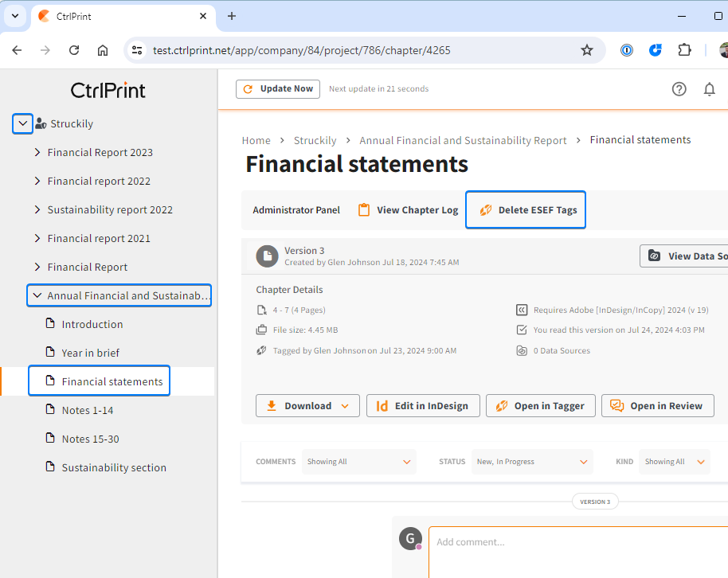The height and width of the screenshot is (578, 728).
Task: Click the CtrlPrint logo
Action: pyautogui.click(x=108, y=90)
